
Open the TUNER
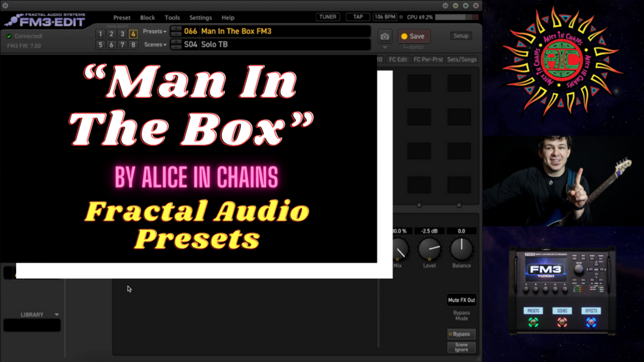(327, 17)
